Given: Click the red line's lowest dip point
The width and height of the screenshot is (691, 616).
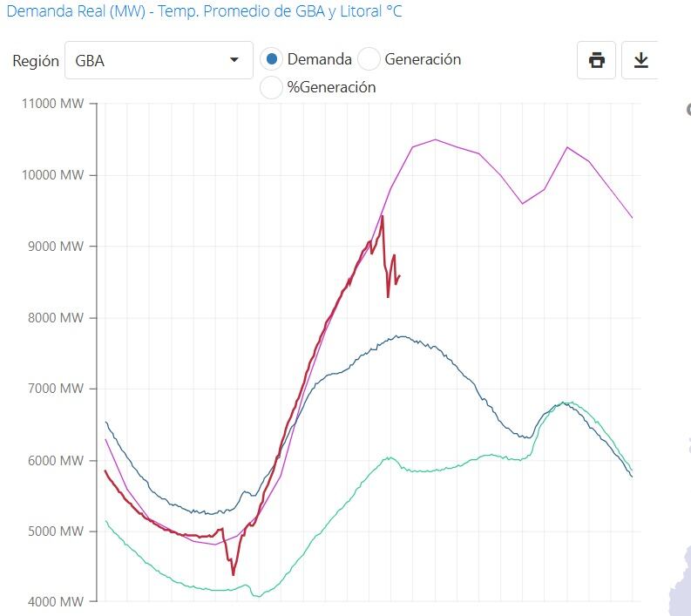Looking at the screenshot, I should (x=234, y=574).
